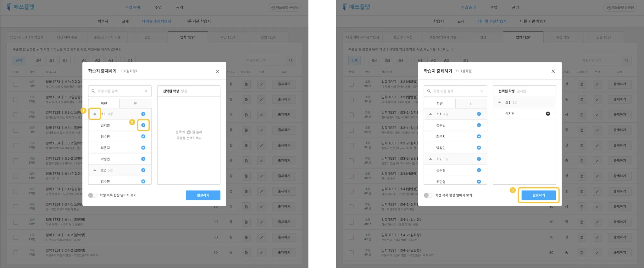This screenshot has width=644, height=268.
Task: Add 박성민 with plus icon in right dialog
Action: click(479, 148)
